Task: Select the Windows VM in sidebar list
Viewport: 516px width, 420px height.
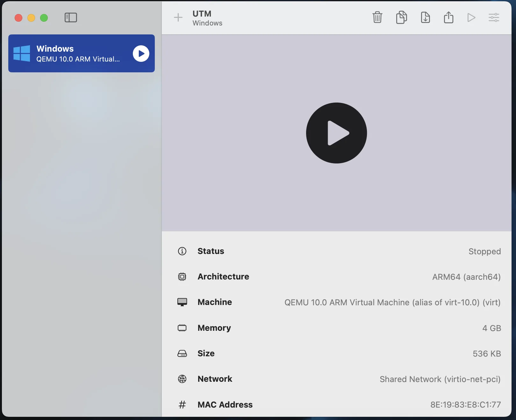Action: 78,54
